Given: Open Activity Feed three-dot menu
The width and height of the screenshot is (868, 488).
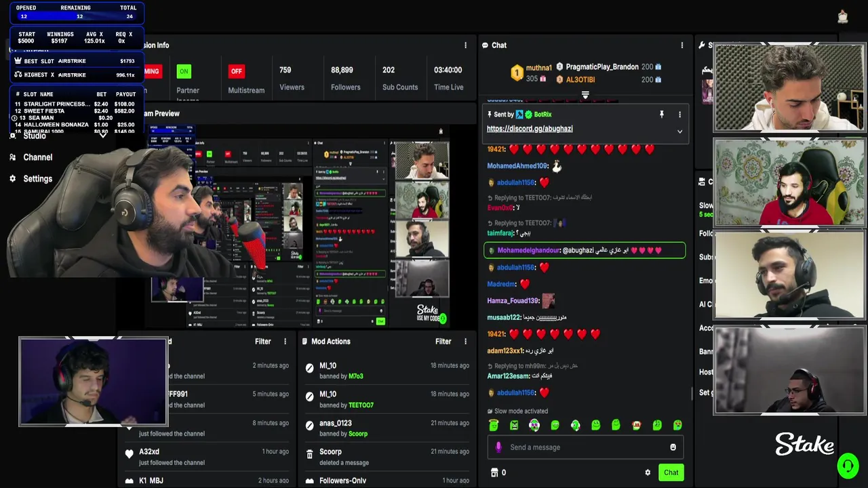Looking at the screenshot, I should [285, 342].
